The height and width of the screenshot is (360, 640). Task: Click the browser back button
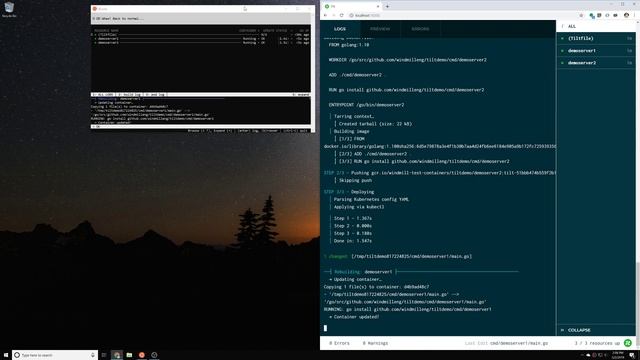(x=325, y=15)
